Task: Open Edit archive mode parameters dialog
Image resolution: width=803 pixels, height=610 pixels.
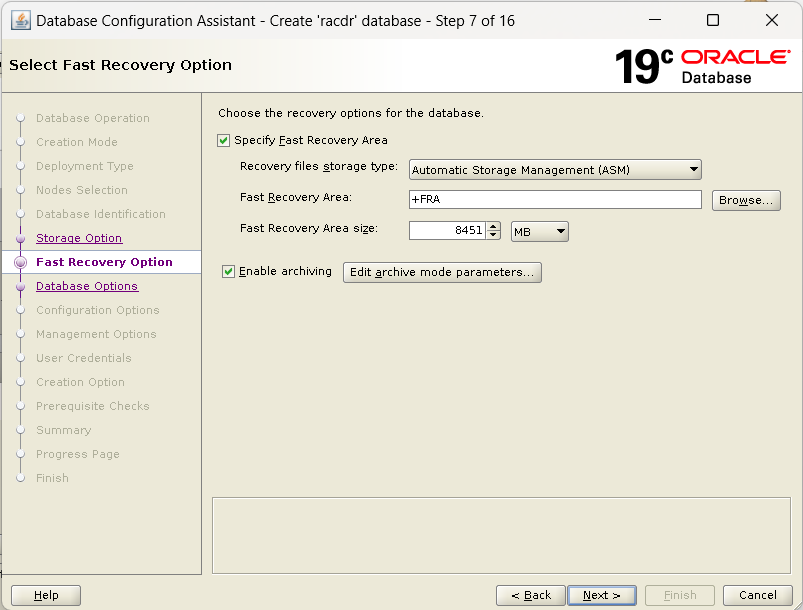Action: click(x=442, y=272)
